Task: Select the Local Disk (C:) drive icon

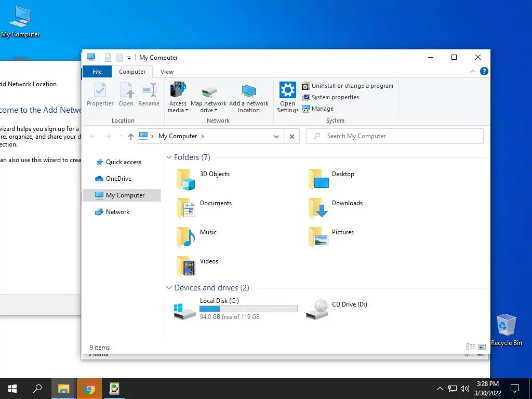Action: (x=184, y=311)
